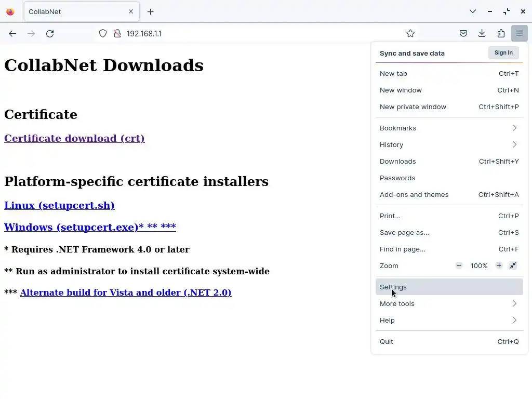Click the forward navigation arrow

(31, 34)
